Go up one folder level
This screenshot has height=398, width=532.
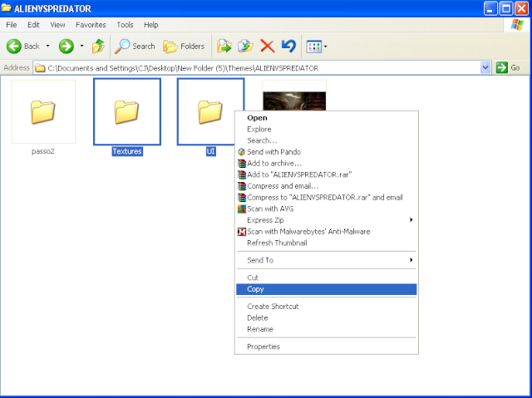tap(98, 46)
